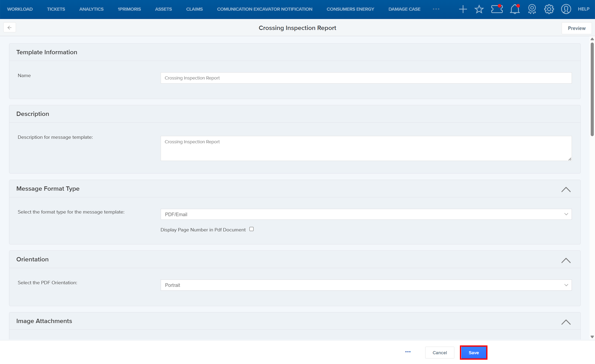Open favorites star icon
This screenshot has width=595, height=364.
[479, 9]
